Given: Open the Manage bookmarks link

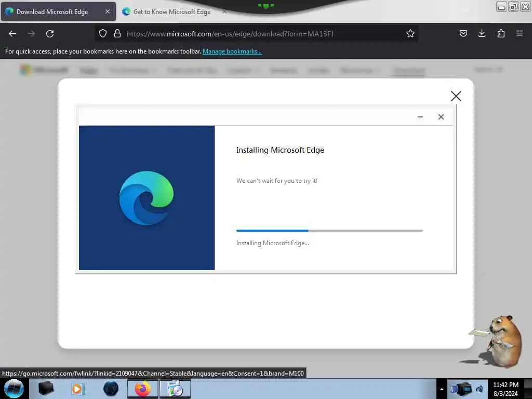Looking at the screenshot, I should pyautogui.click(x=232, y=51).
